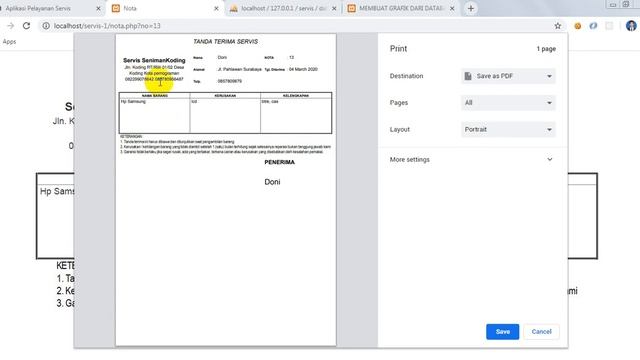The image size is (640, 360).
Task: Click the phpMyAdmin tab favicon
Action: tap(233, 8)
